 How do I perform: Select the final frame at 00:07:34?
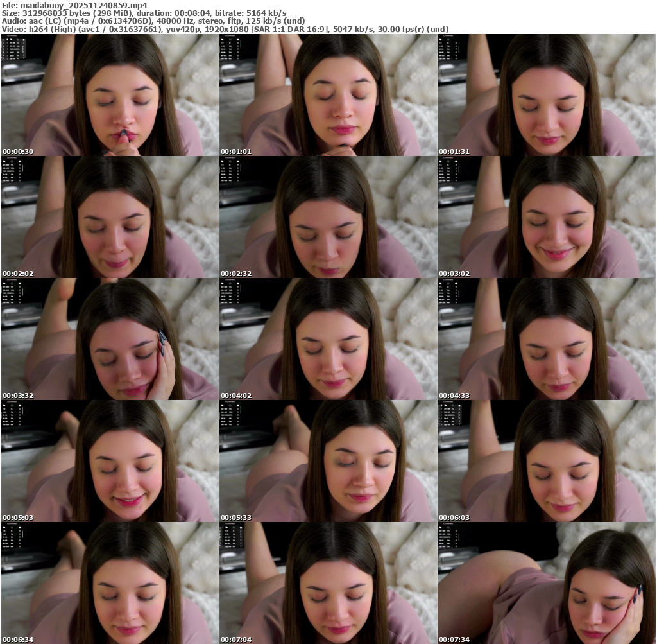[x=547, y=583]
